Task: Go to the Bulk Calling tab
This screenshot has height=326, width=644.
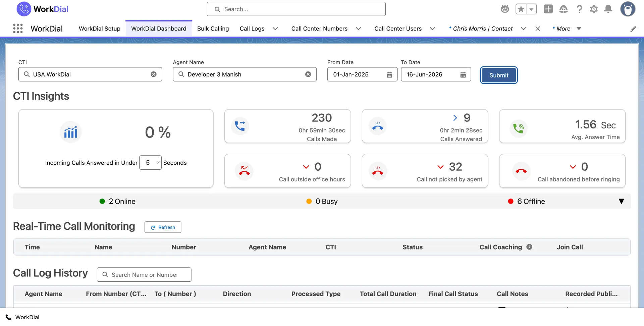Action: [213, 29]
